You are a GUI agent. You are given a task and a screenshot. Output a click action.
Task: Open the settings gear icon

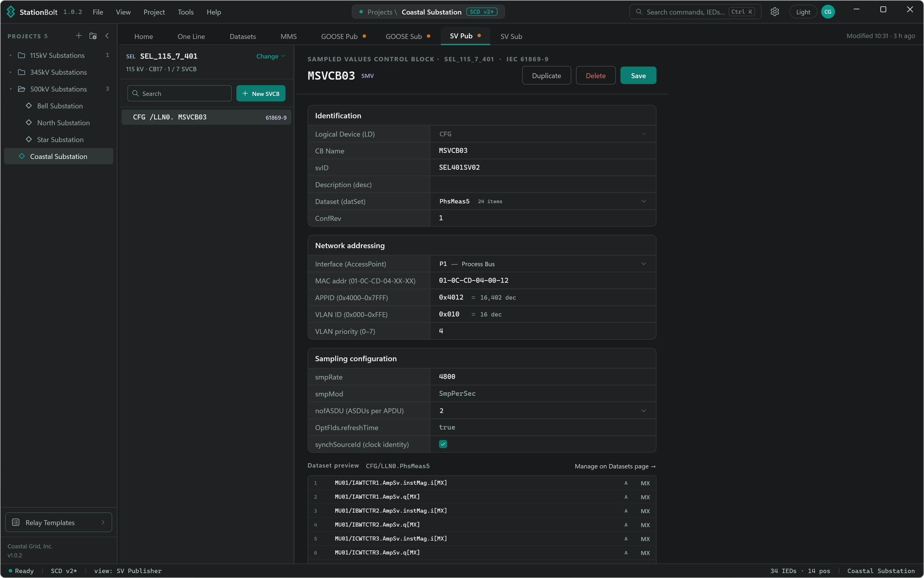click(775, 12)
